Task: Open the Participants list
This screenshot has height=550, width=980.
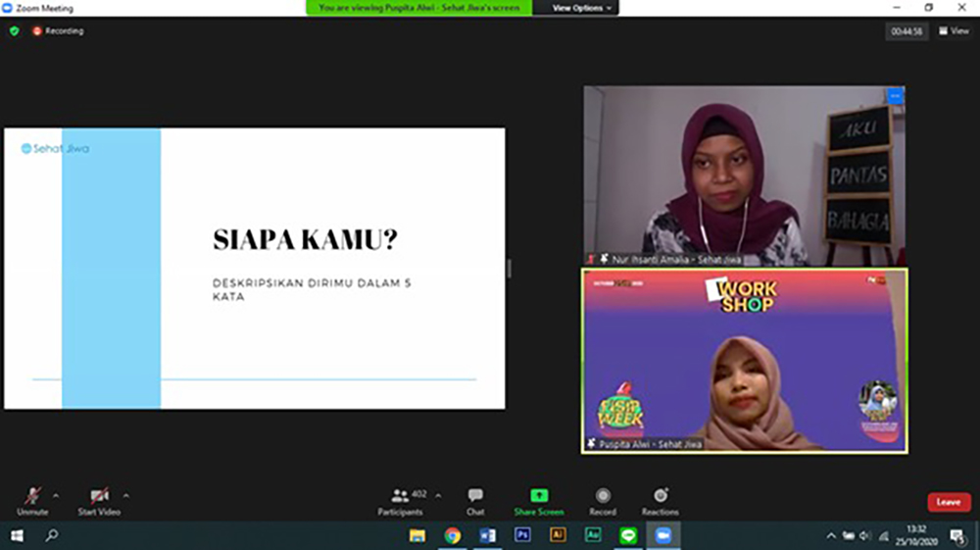Action: coord(400,496)
